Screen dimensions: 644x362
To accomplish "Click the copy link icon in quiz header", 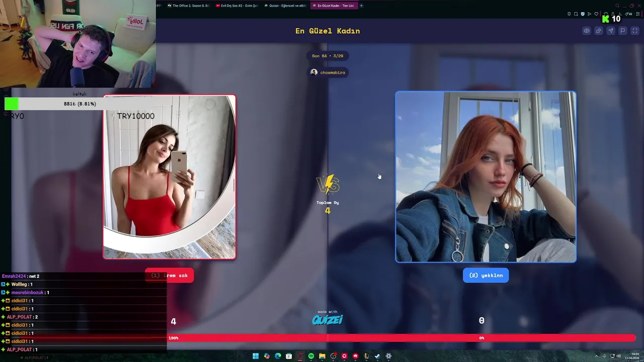I will pos(599,31).
